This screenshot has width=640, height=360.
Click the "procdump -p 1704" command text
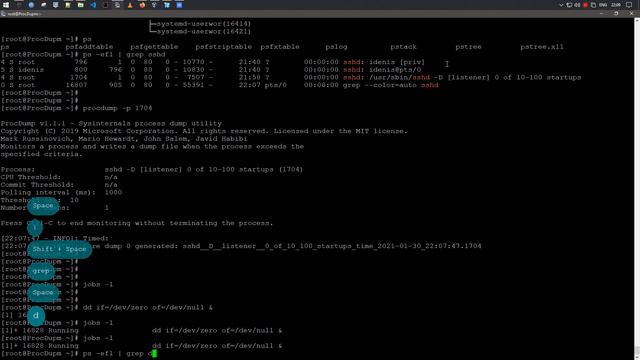[x=118, y=108]
